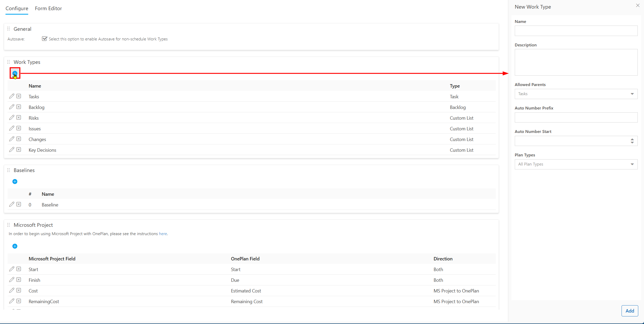The width and height of the screenshot is (644, 324).
Task: Grab handle of Work Types section
Action: pyautogui.click(x=9, y=62)
